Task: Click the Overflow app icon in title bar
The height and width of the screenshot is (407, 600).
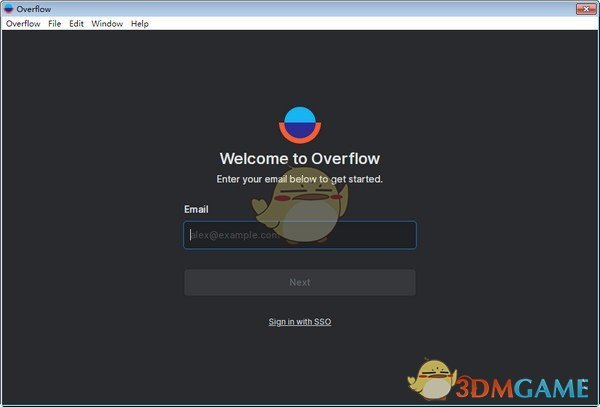Action: [x=9, y=8]
